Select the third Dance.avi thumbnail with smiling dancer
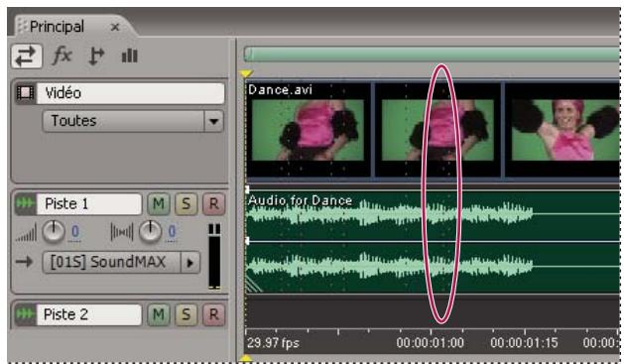Image resolution: width=624 pixels, height=364 pixels. point(565,130)
